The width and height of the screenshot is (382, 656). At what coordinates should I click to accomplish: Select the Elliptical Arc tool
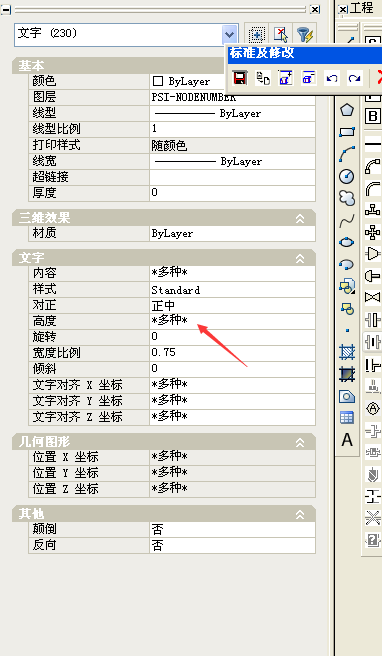tap(347, 264)
